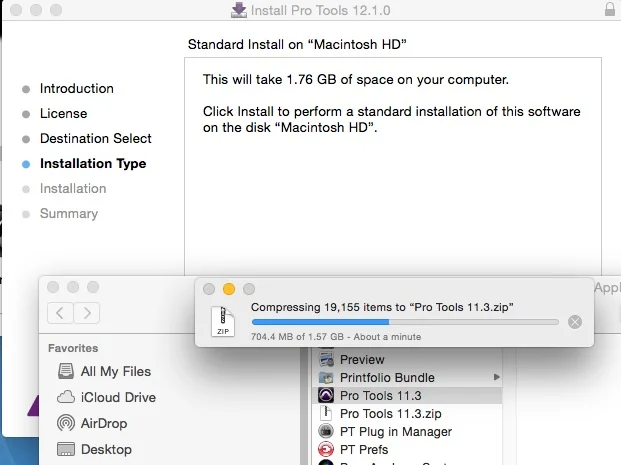Click Installation Type step in installer
The height and width of the screenshot is (465, 621).
tap(93, 164)
